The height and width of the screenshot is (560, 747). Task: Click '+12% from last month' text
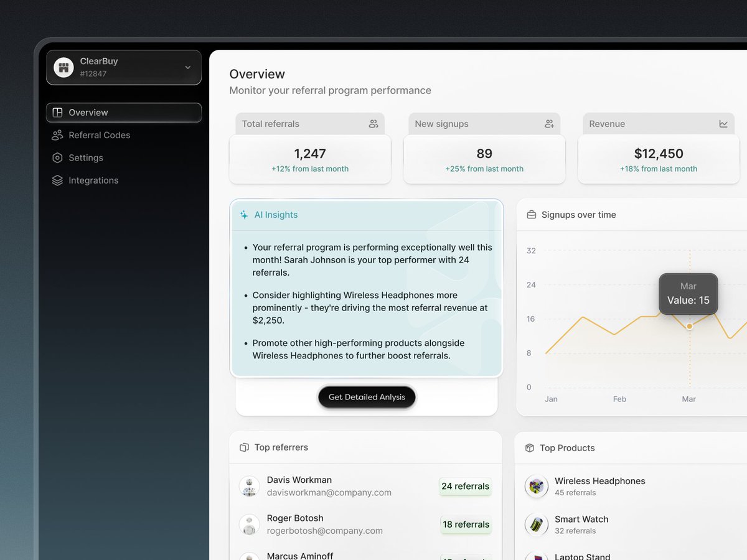pyautogui.click(x=310, y=169)
